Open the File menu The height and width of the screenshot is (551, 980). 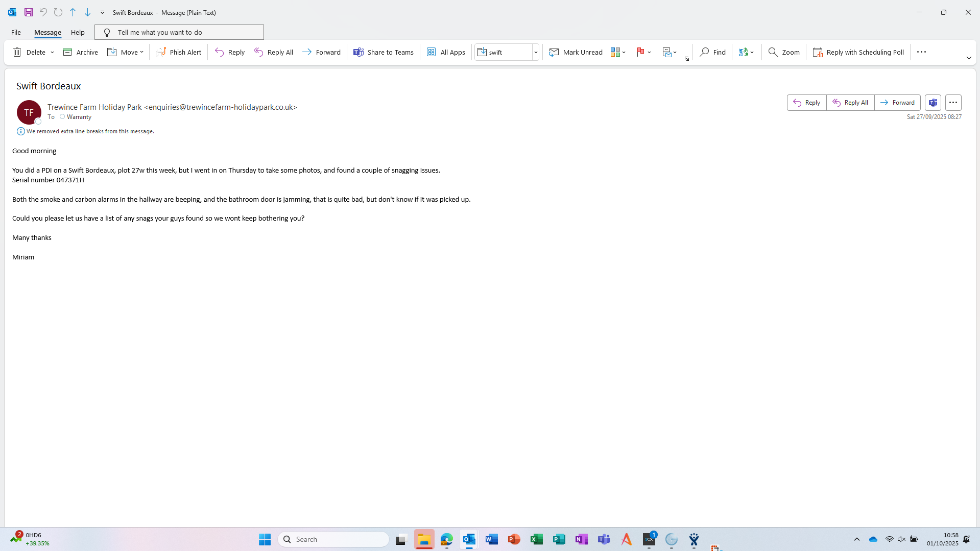point(16,32)
